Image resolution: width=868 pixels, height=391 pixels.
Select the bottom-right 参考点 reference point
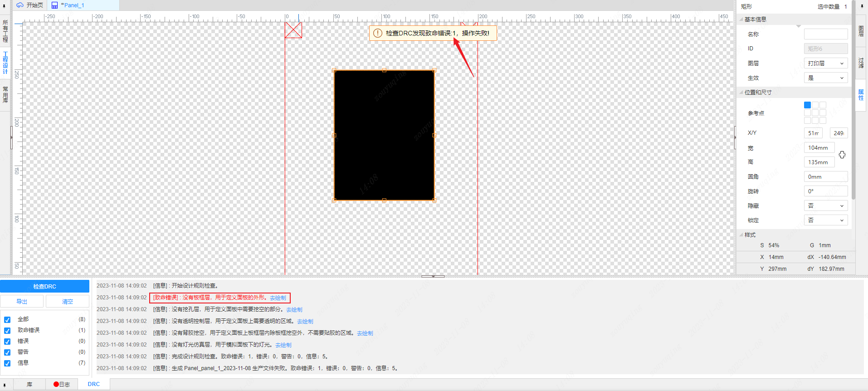click(823, 120)
